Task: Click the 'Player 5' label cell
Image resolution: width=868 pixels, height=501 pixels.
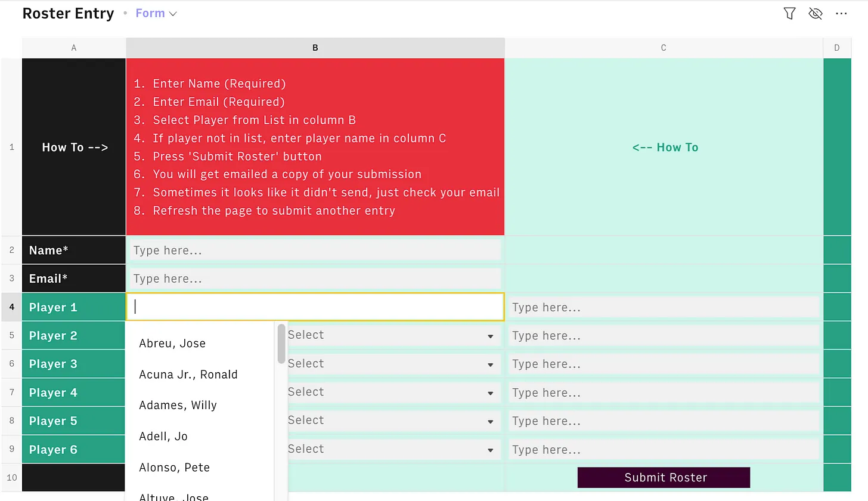Action: [74, 421]
